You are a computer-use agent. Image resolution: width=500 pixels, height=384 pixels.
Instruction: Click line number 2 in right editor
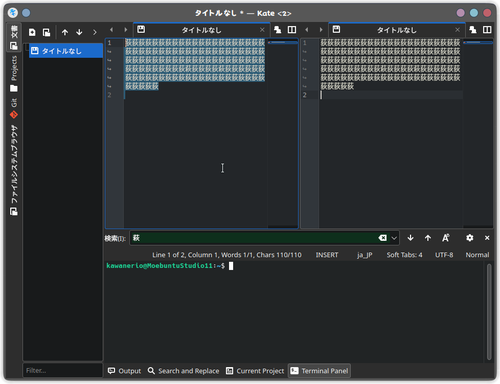[305, 95]
